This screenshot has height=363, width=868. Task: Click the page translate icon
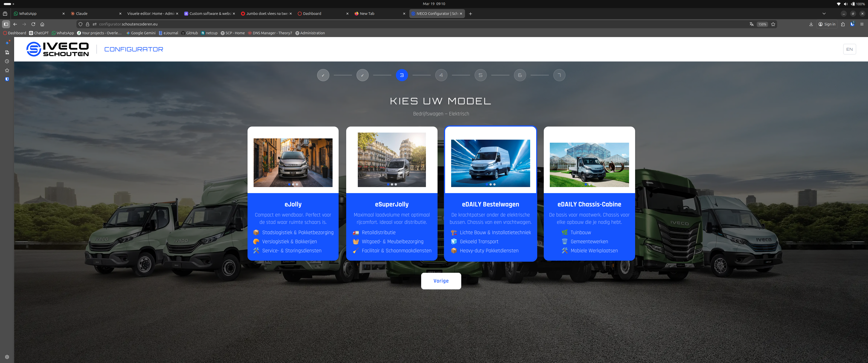pyautogui.click(x=751, y=24)
